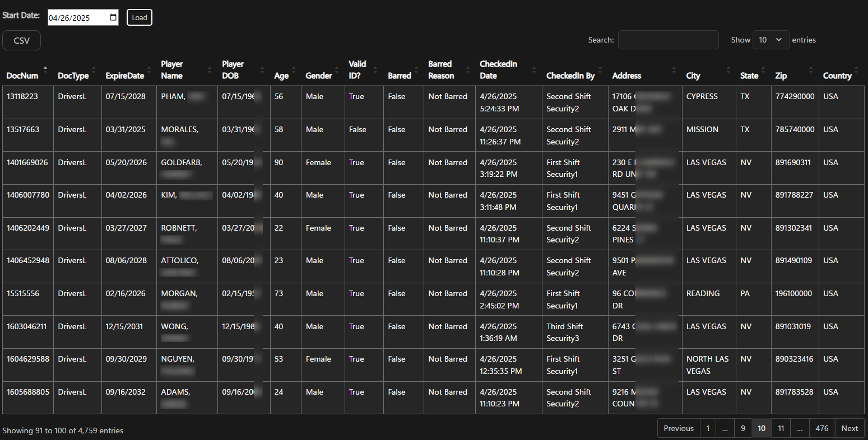This screenshot has width=868, height=440.
Task: Sort by CheckedIn Date sort icon
Action: coord(534,70)
